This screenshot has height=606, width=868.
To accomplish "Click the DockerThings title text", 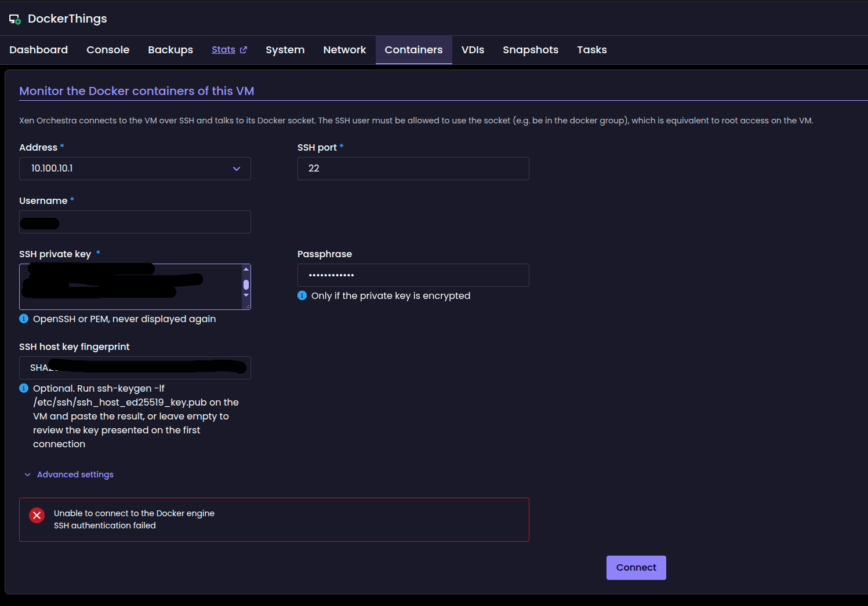I will (x=67, y=19).
